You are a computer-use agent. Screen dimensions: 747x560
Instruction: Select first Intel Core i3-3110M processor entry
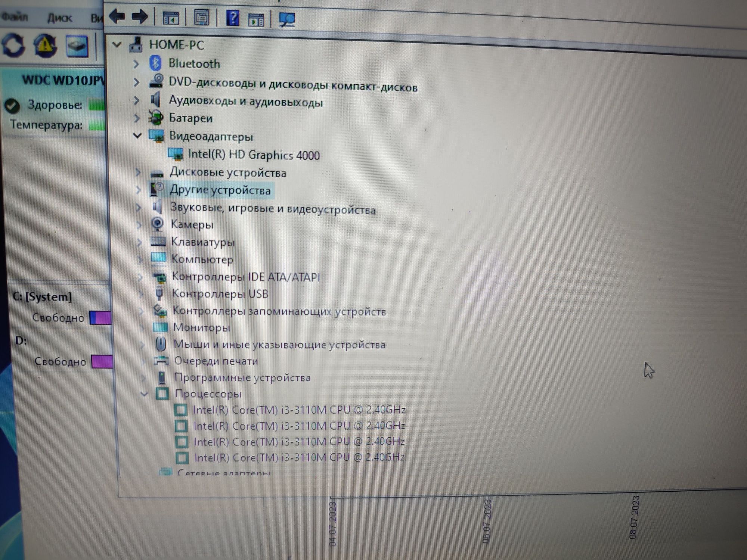[x=299, y=410]
